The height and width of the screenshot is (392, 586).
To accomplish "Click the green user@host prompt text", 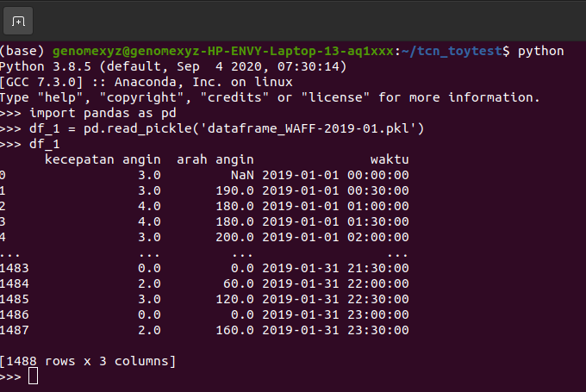I will click(x=223, y=51).
